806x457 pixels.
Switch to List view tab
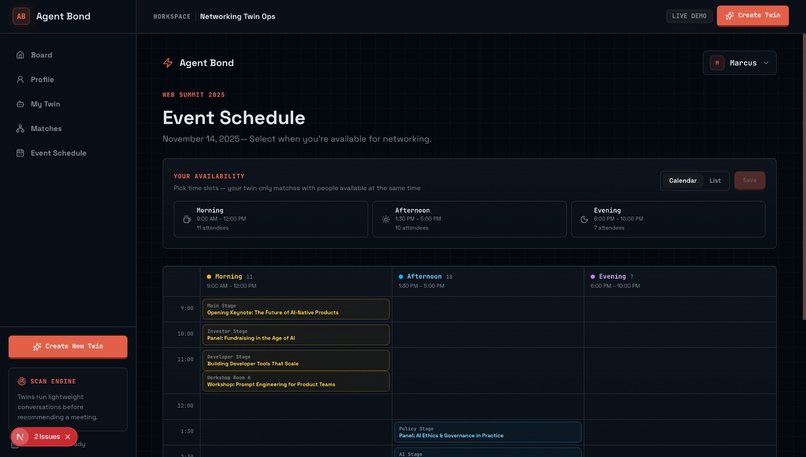[x=715, y=180]
